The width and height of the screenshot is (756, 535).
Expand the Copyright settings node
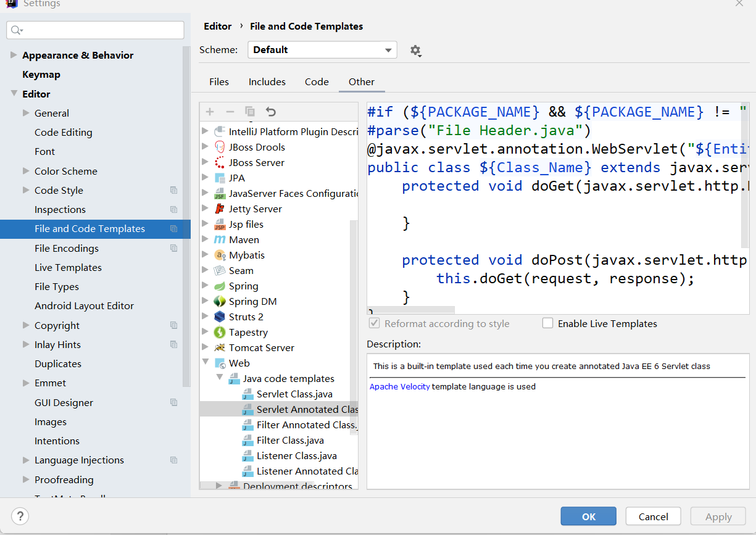26,325
